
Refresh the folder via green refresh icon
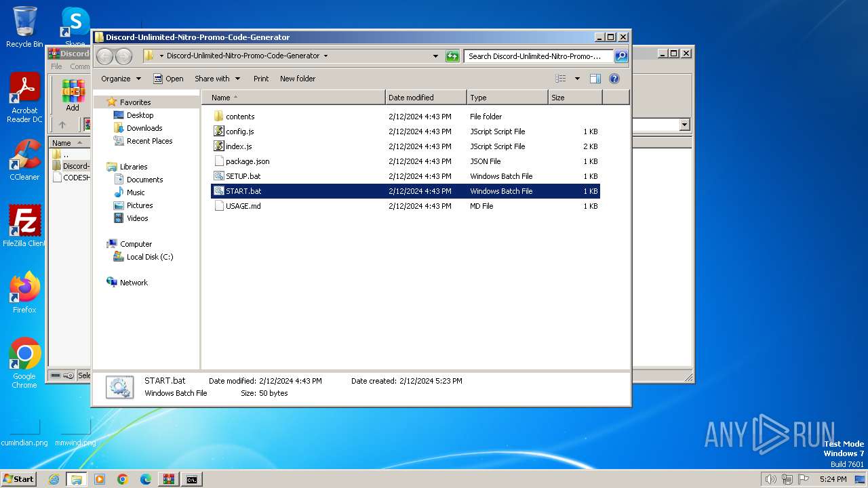click(x=452, y=56)
